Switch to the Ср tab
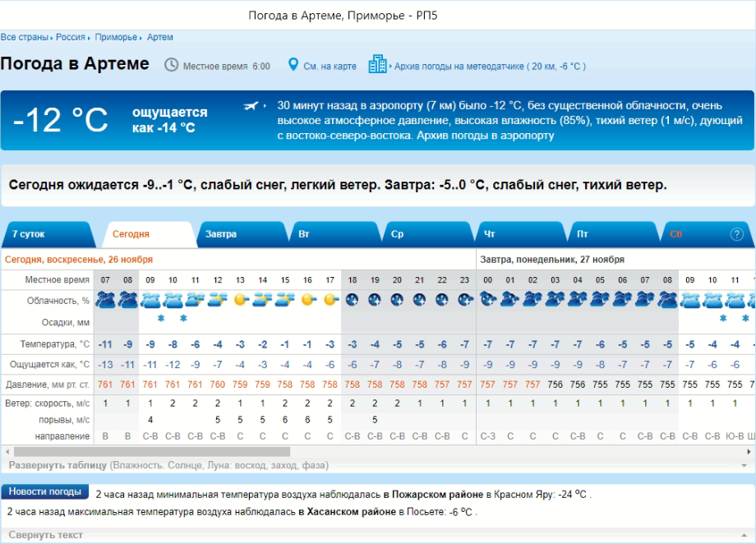 coord(428,234)
